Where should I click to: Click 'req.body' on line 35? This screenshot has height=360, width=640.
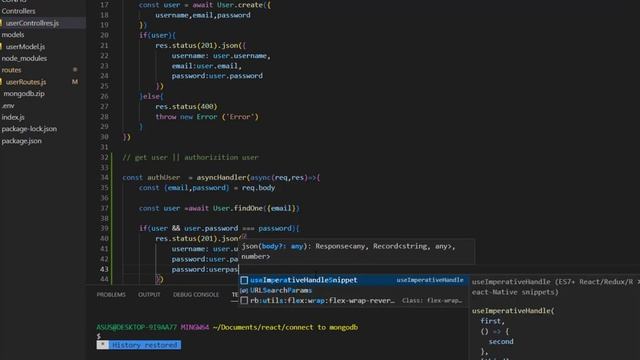258,188
